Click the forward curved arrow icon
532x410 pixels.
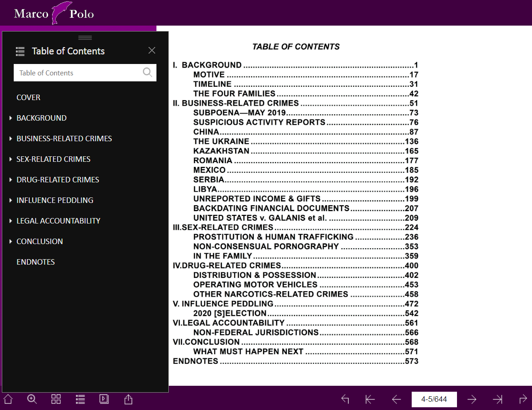[x=523, y=399]
